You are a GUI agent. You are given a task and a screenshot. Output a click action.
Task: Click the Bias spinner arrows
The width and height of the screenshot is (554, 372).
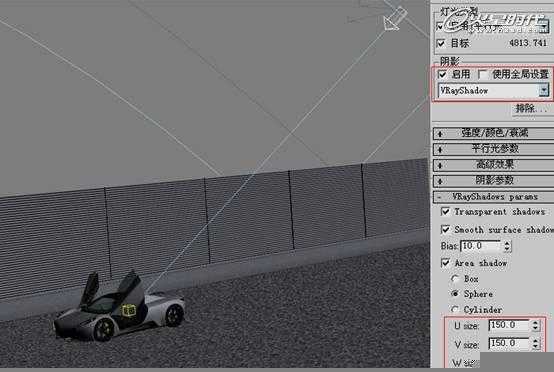[x=507, y=246]
